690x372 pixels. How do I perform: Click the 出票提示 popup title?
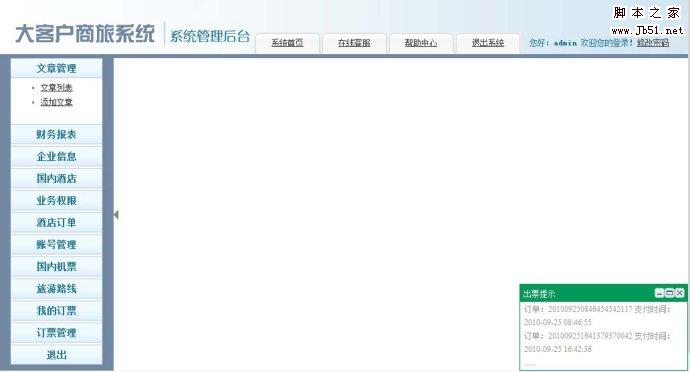(x=539, y=294)
